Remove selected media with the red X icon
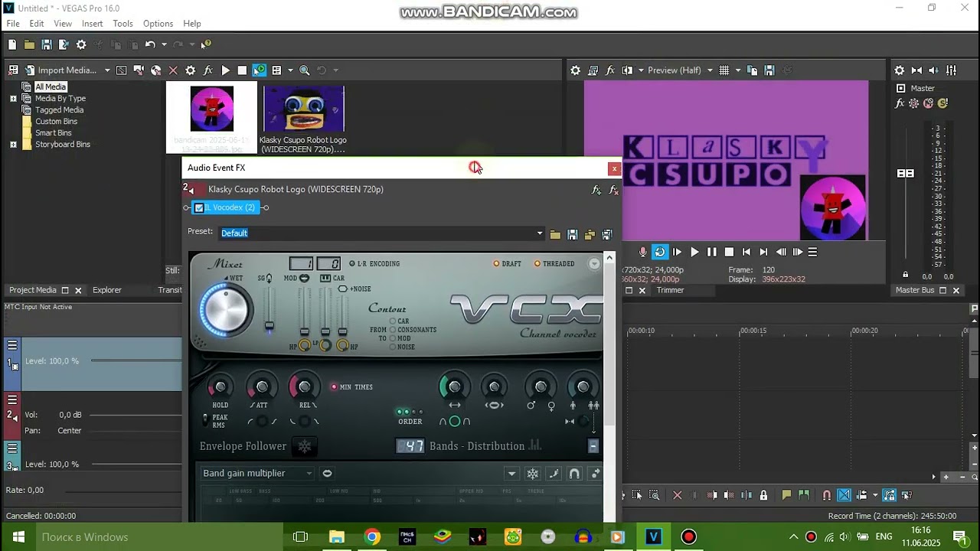The width and height of the screenshot is (980, 551). [173, 70]
